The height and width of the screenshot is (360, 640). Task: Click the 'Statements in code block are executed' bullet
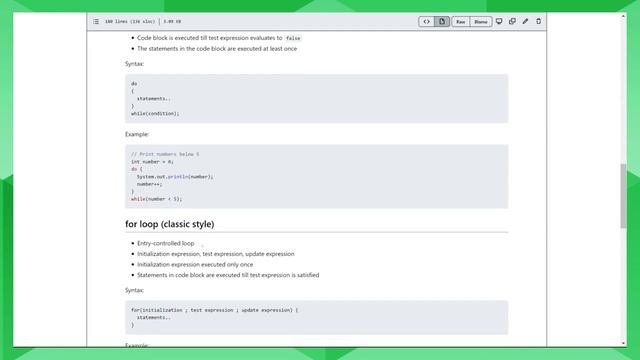click(228, 275)
